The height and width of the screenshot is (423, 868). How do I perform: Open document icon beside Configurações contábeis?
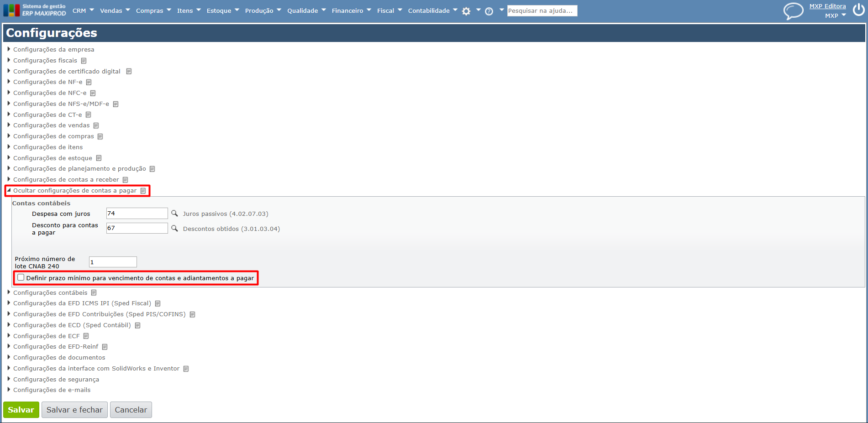94,293
